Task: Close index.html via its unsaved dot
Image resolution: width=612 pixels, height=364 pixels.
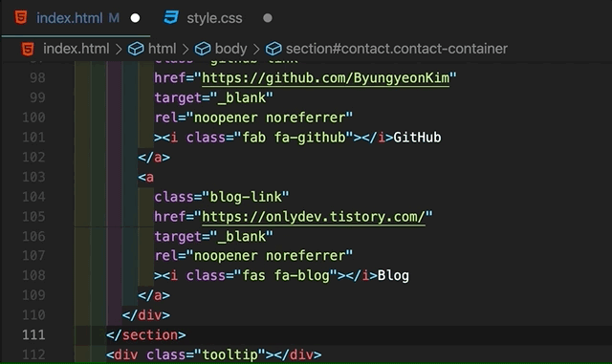Action: 135,18
